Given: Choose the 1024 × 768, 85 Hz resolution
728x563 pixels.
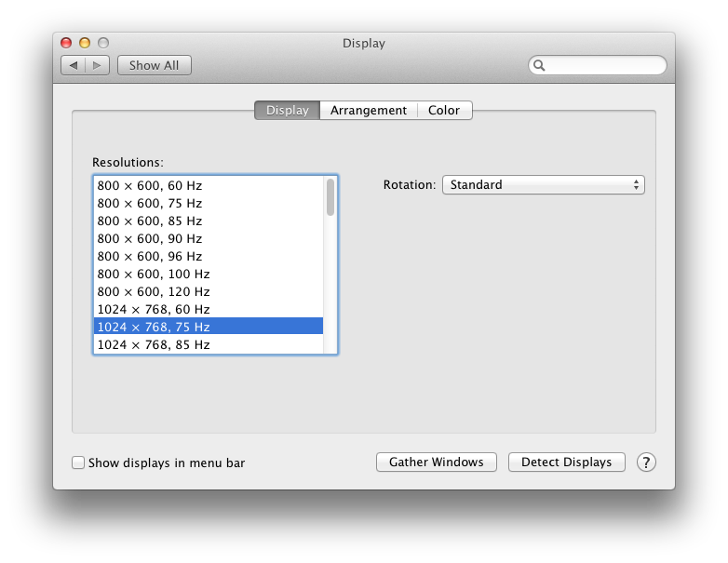Looking at the screenshot, I should [209, 345].
